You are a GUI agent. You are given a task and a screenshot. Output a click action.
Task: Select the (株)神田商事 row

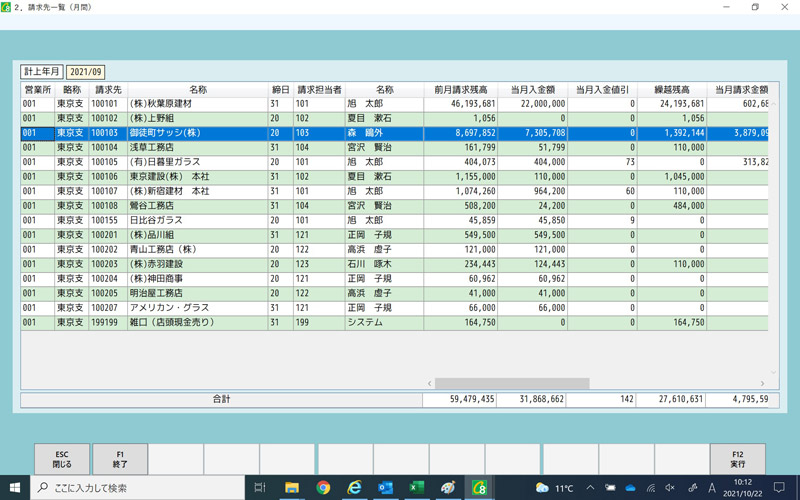(x=394, y=279)
